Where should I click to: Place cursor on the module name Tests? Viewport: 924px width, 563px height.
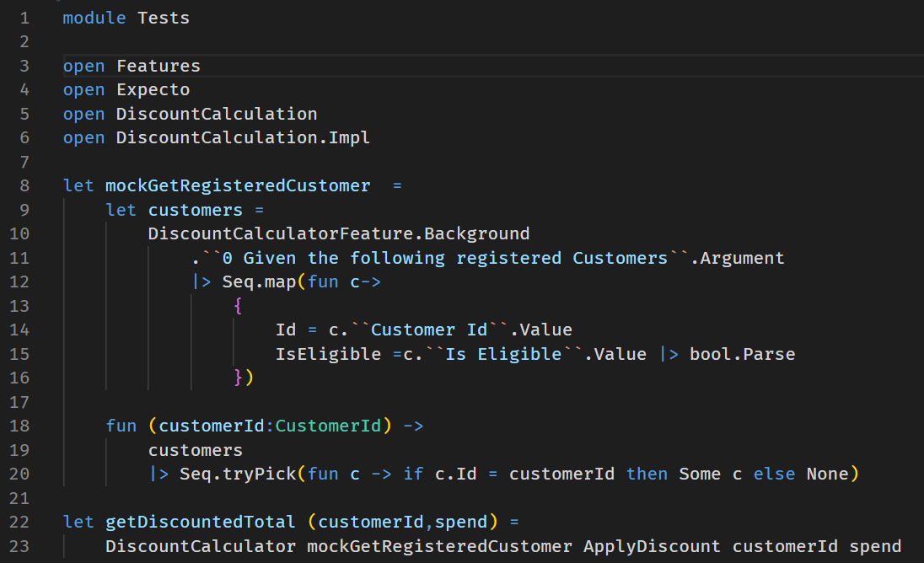[x=164, y=18]
